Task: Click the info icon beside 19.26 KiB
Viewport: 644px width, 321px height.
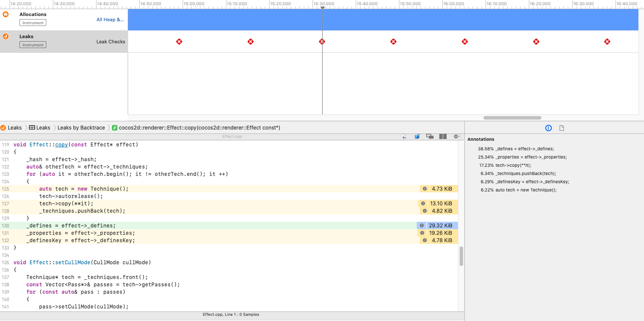Action: coord(423,233)
